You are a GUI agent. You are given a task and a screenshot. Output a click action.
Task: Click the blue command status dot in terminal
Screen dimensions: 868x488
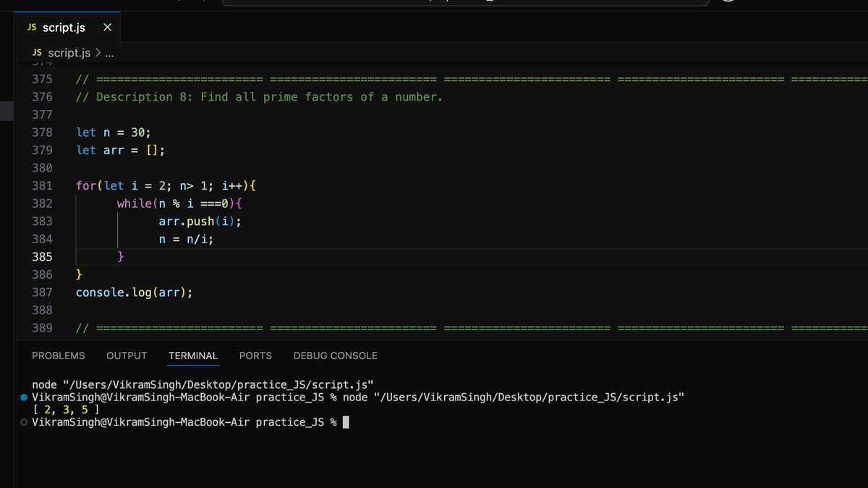tap(25, 397)
